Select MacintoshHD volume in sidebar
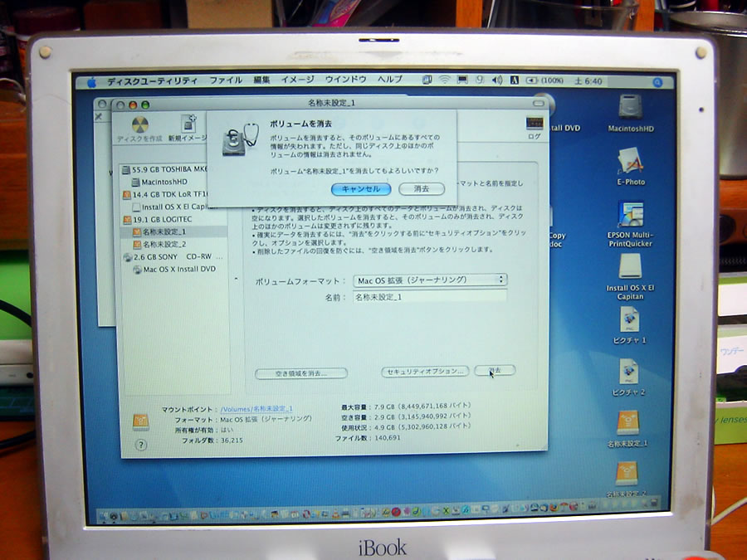Screen dimensions: 747x560 tap(159, 182)
